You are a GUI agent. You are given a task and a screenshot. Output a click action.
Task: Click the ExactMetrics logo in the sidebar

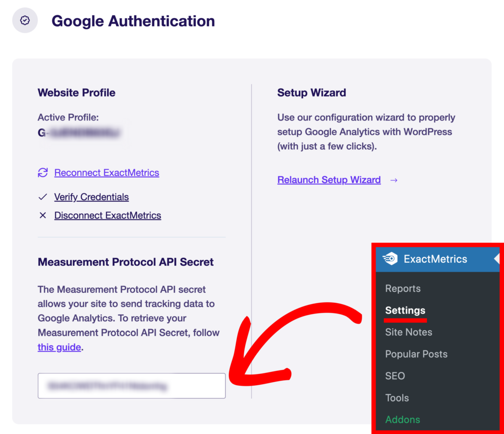coord(390,259)
